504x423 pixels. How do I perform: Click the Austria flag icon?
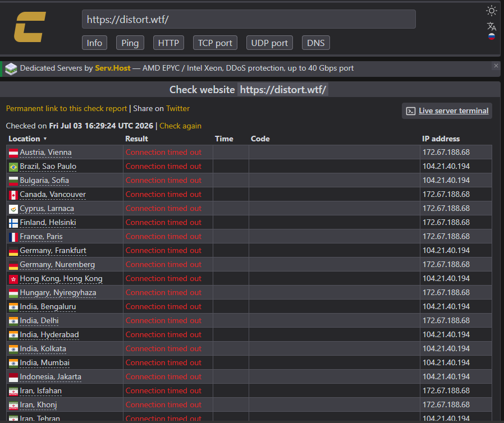point(13,153)
